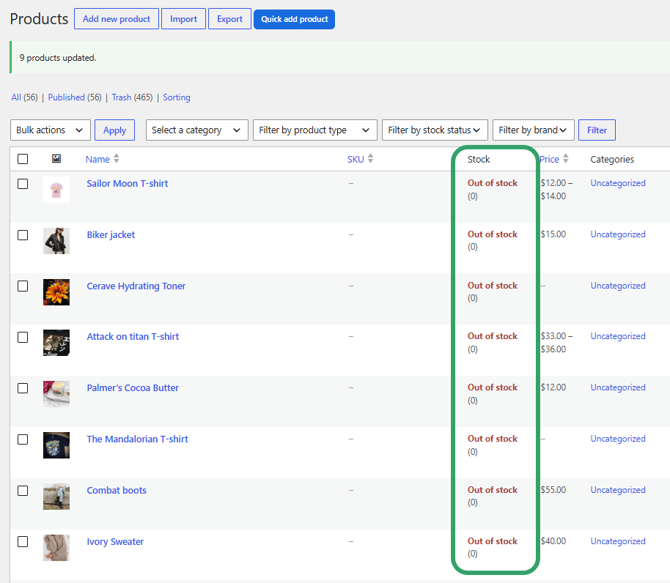Click Out of stock for Sailor Moon T-shirt

point(492,183)
